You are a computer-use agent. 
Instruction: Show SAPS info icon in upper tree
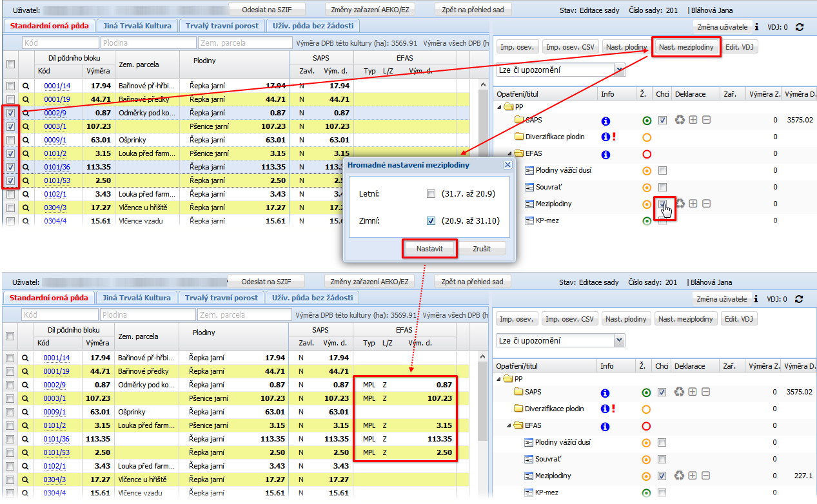click(x=605, y=121)
